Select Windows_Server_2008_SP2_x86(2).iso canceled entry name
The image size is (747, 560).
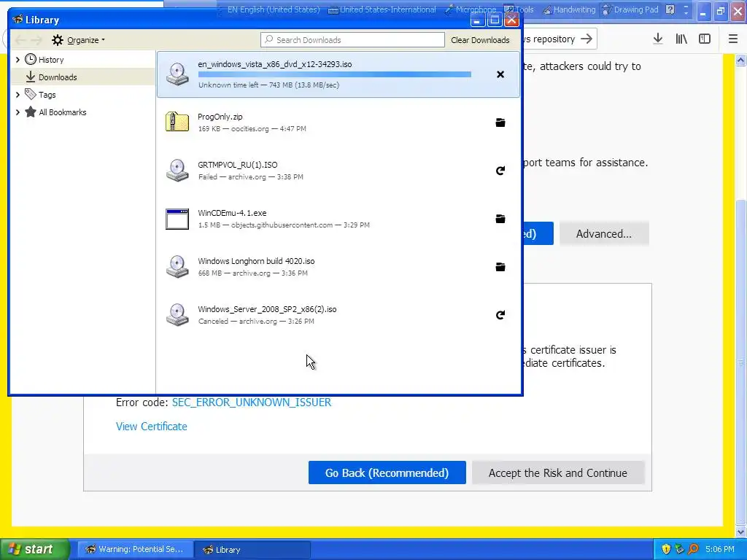click(267, 309)
